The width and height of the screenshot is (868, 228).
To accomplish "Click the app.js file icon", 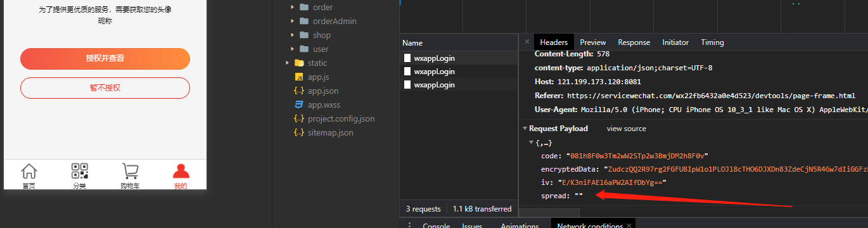I will 299,77.
